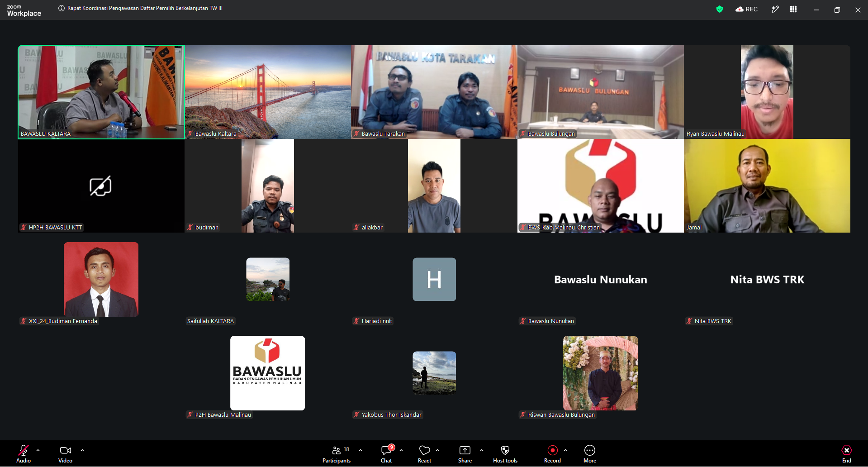
Task: Expand the participants options arrow
Action: coord(360,450)
